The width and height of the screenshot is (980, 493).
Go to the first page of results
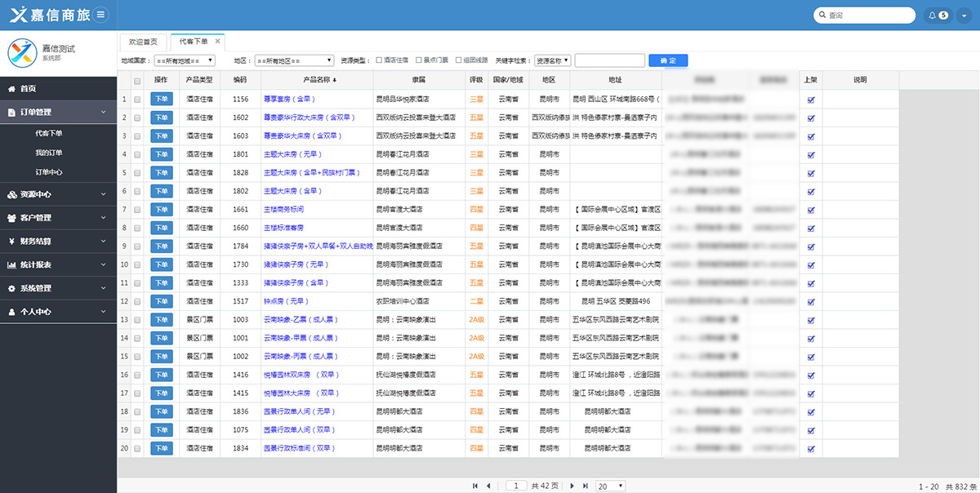(x=475, y=486)
